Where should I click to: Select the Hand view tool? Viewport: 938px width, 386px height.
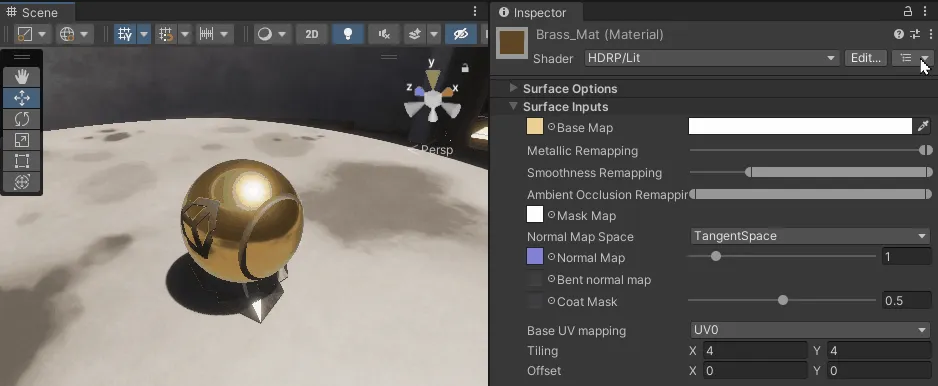click(x=22, y=77)
